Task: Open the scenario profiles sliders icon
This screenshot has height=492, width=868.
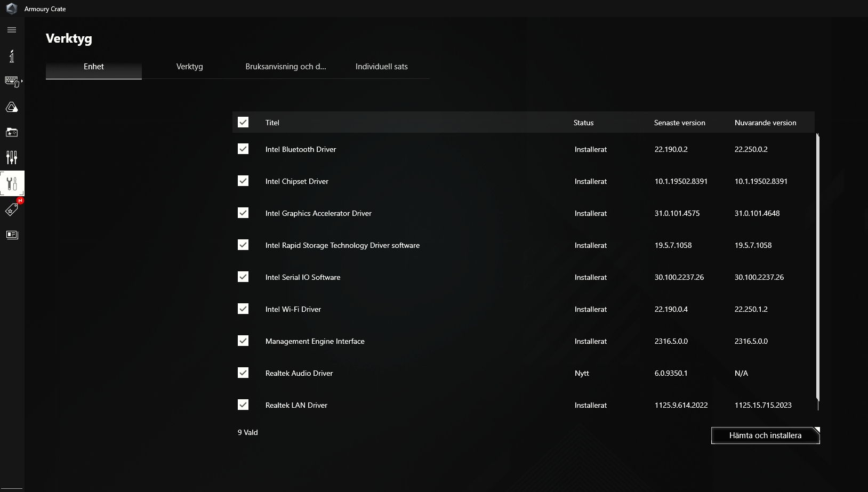Action: coord(12,157)
